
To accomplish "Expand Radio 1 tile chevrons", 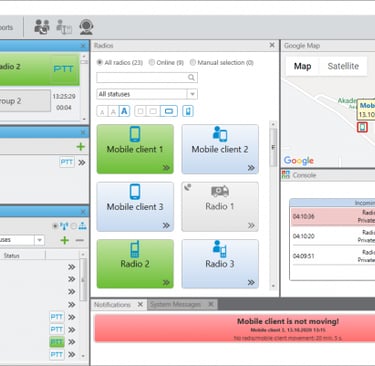I will point(251,226).
